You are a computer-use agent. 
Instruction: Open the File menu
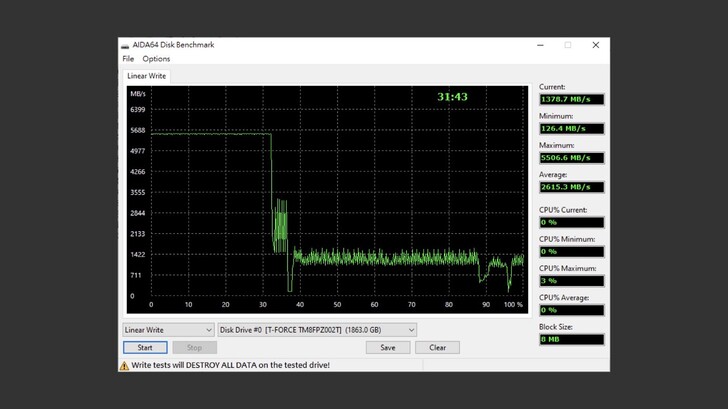pyautogui.click(x=128, y=59)
